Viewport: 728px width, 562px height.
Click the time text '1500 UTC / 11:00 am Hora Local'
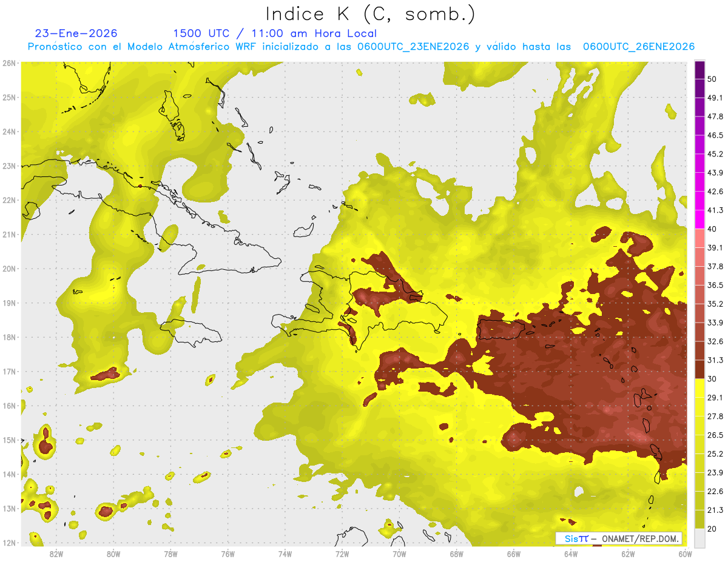pos(275,33)
